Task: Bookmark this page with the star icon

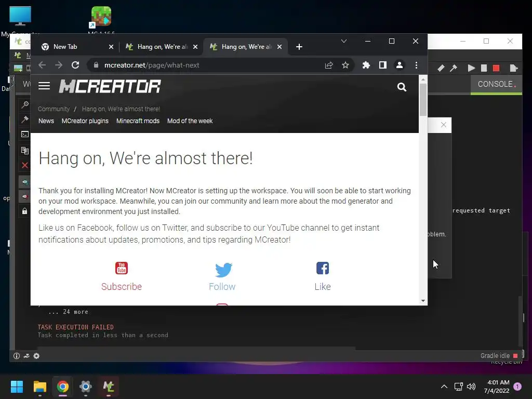Action: pos(345,65)
